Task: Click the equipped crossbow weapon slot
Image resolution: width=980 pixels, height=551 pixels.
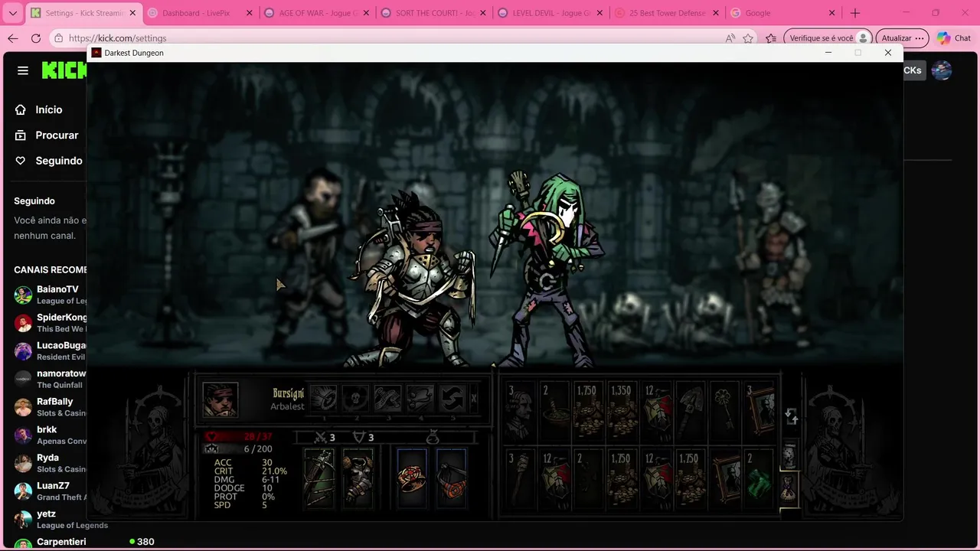Action: click(319, 478)
